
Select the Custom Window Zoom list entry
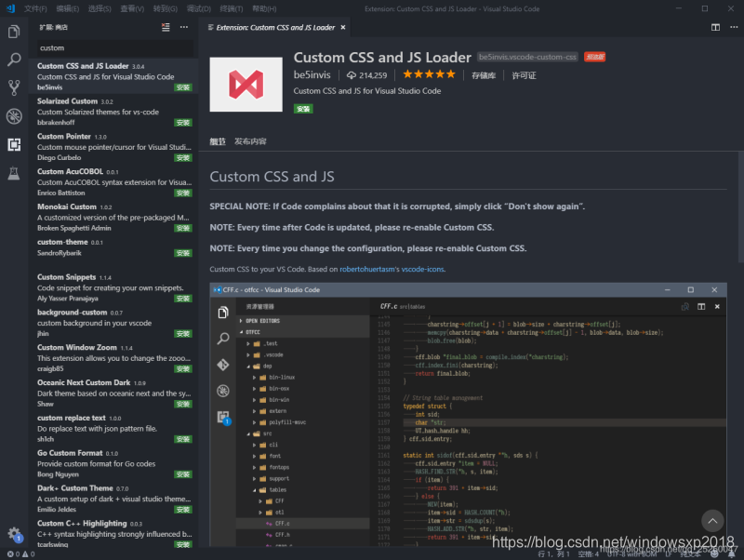[113, 358]
